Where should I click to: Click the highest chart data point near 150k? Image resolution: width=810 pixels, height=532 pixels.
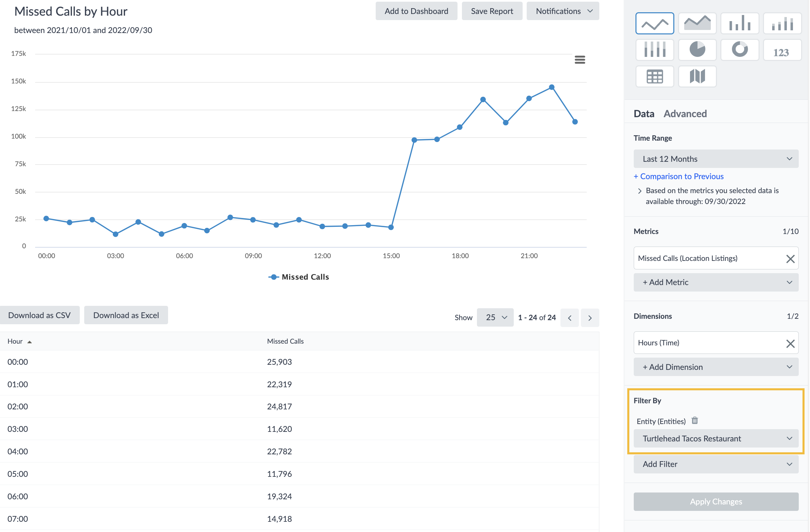(x=552, y=87)
